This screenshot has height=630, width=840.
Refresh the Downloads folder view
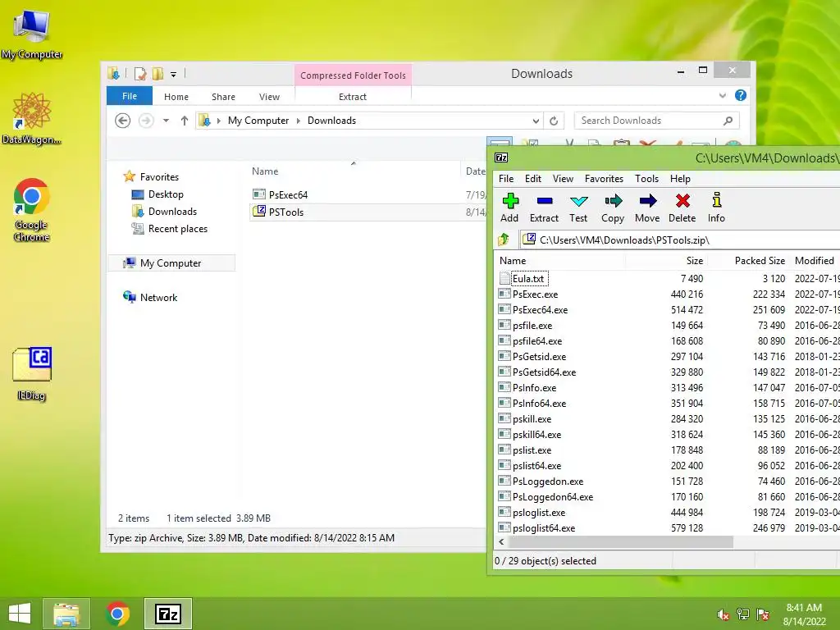coord(554,121)
